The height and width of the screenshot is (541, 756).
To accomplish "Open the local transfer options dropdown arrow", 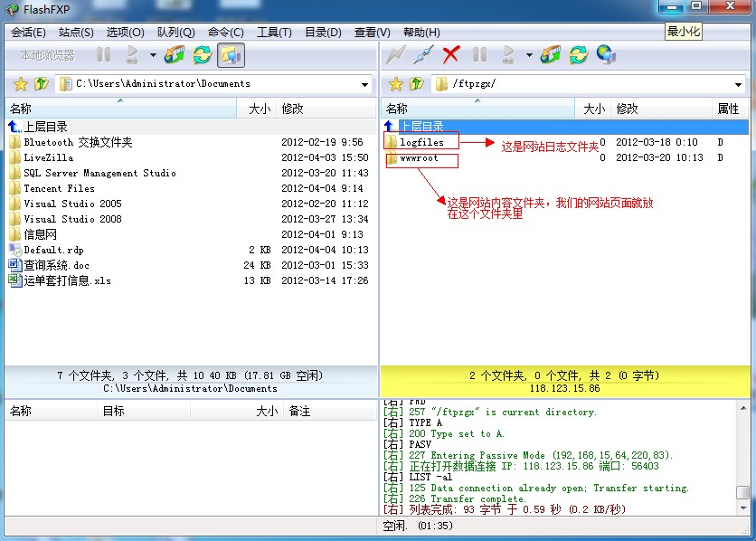I will [x=153, y=55].
